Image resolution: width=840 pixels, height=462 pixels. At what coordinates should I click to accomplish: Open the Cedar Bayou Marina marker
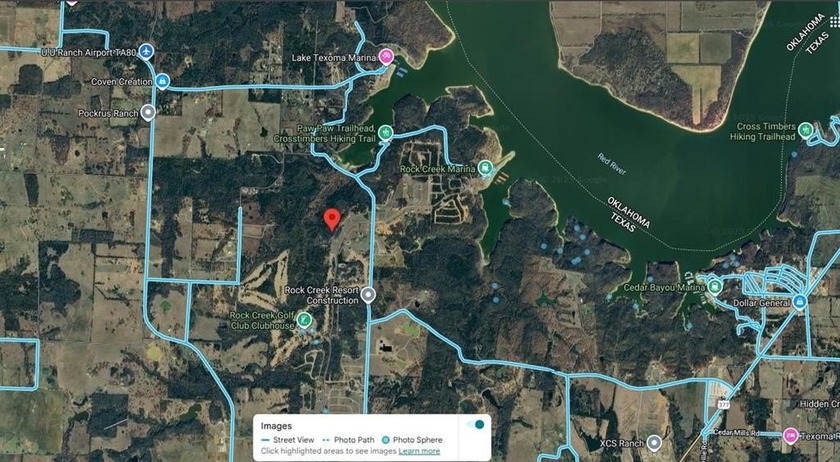715,287
